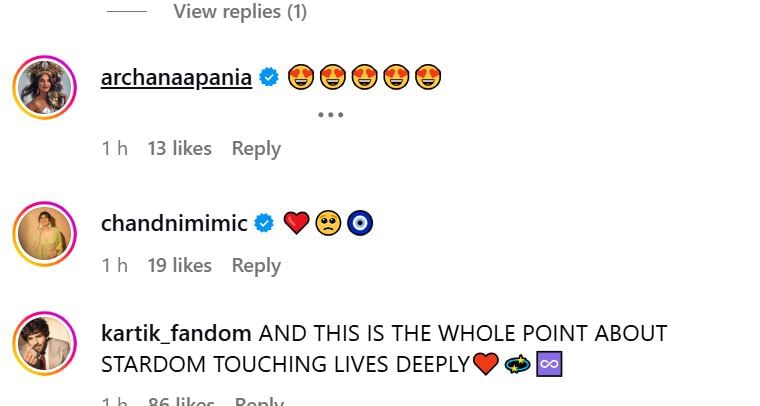This screenshot has height=406, width=760.
Task: Open kartik_fandom's profile picture
Action: coord(45,345)
